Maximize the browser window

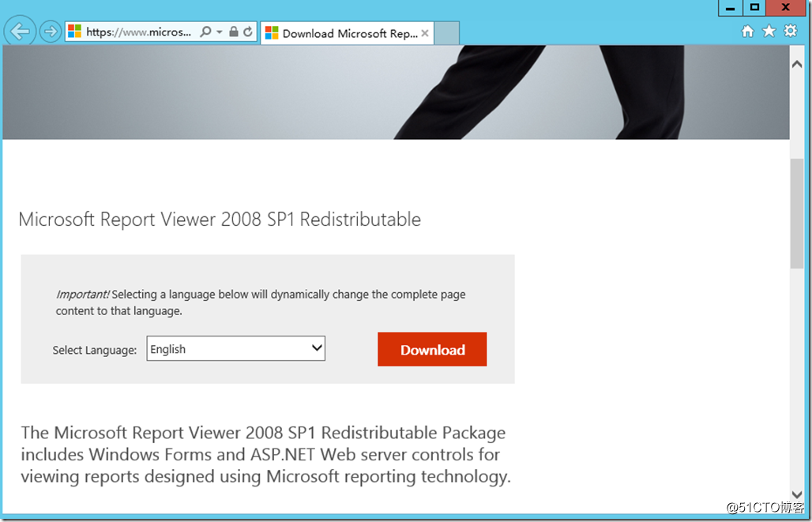(x=754, y=8)
